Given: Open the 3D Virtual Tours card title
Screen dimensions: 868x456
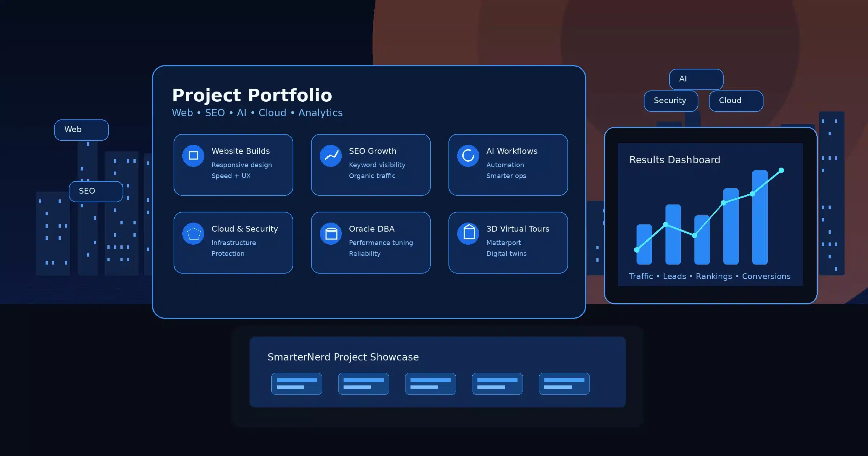Looking at the screenshot, I should (x=518, y=229).
